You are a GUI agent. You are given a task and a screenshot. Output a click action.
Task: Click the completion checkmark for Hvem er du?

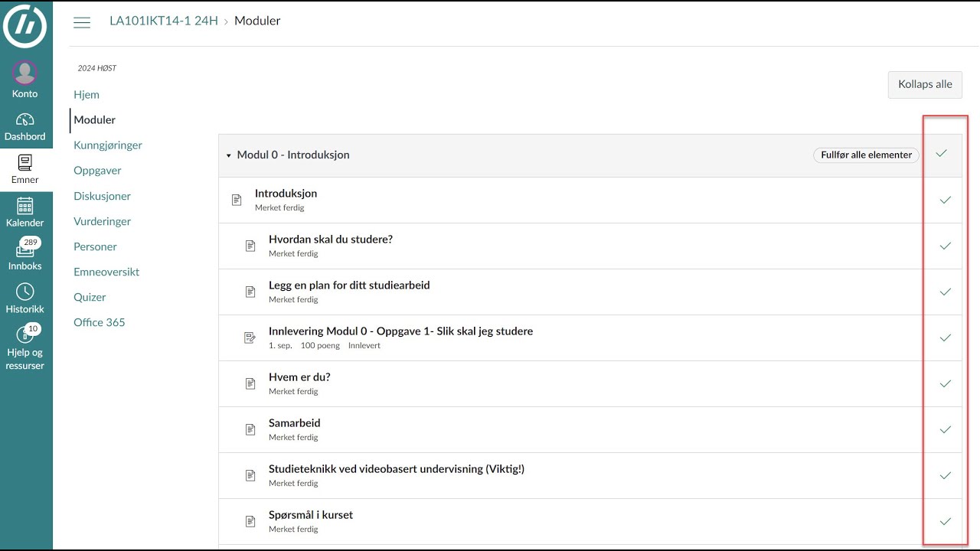[946, 383]
